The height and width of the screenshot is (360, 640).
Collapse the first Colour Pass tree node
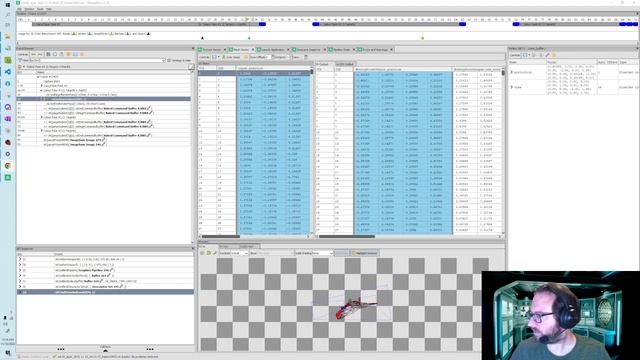[42, 90]
